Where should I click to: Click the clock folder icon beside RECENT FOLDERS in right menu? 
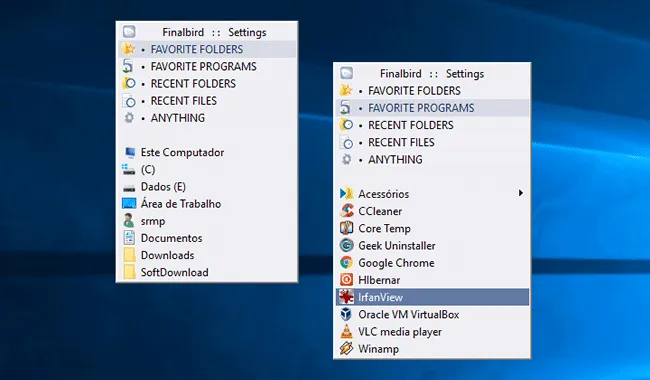pos(347,125)
